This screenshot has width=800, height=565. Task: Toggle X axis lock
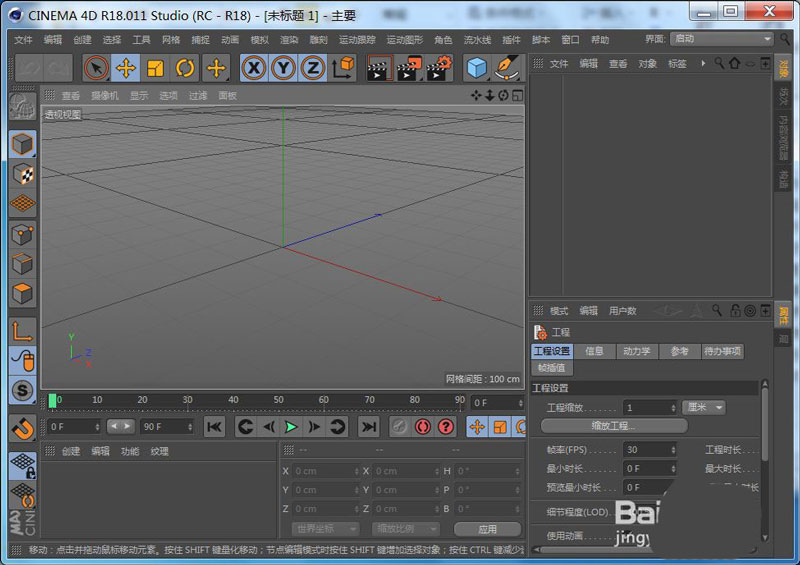(254, 68)
